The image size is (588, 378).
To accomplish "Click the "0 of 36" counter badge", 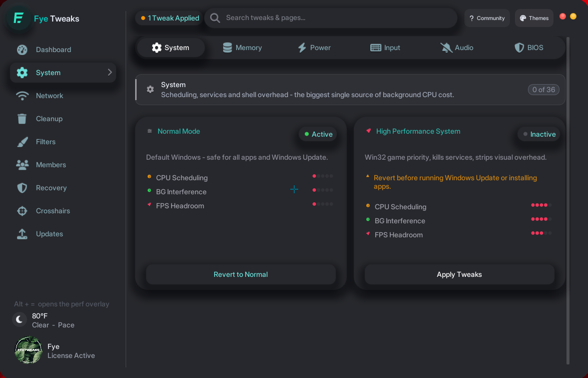I will (x=543, y=90).
